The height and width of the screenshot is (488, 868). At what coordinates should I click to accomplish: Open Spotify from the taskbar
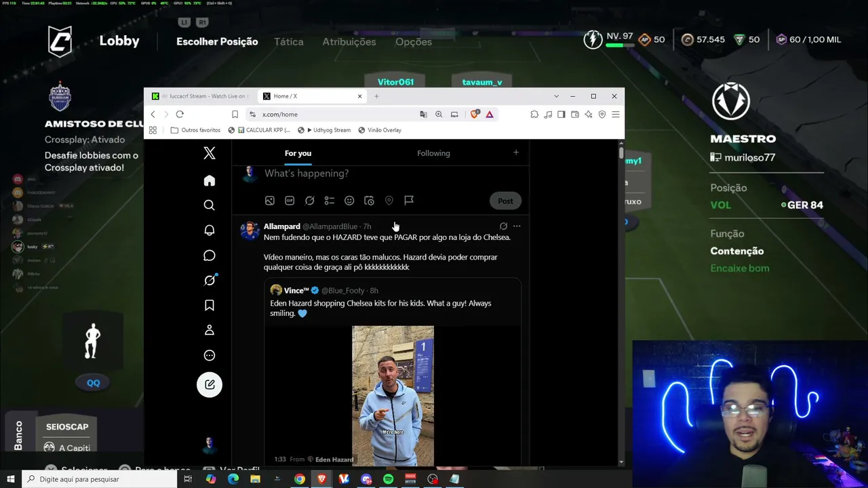click(389, 479)
